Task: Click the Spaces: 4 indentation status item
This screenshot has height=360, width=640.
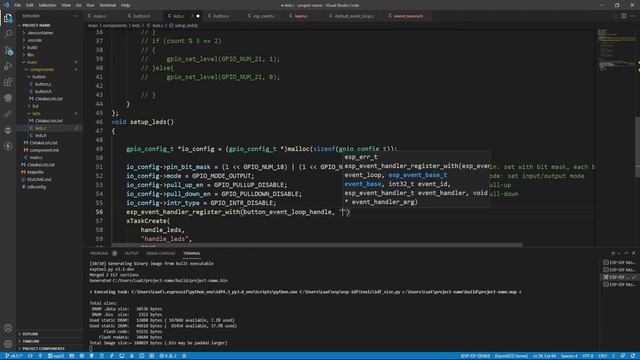Action: pyautogui.click(x=569, y=356)
